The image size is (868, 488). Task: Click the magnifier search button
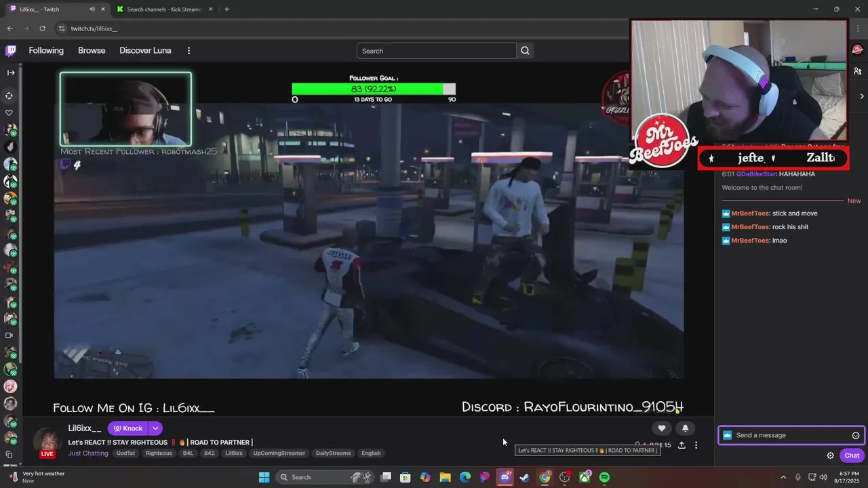(x=525, y=51)
